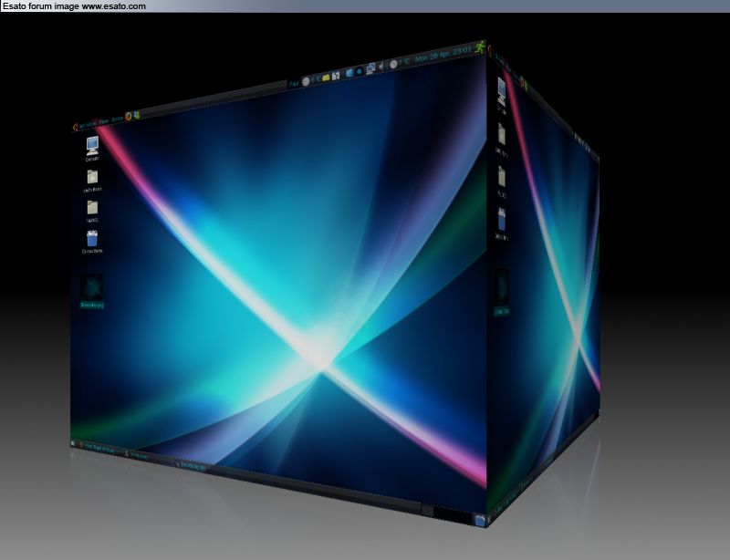The height and width of the screenshot is (560, 730).
Task: Open the network monitor tray icon
Action: (x=370, y=69)
